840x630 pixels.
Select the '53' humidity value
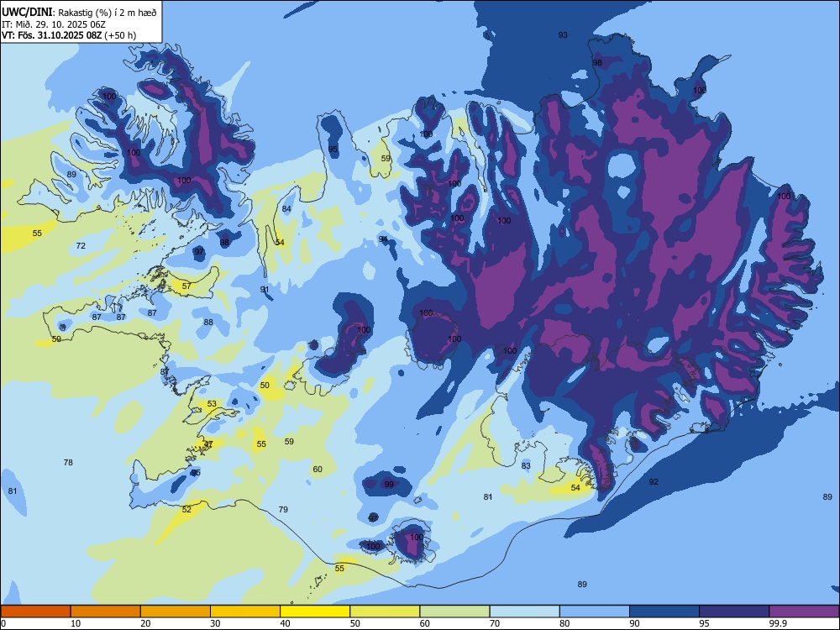(213, 404)
